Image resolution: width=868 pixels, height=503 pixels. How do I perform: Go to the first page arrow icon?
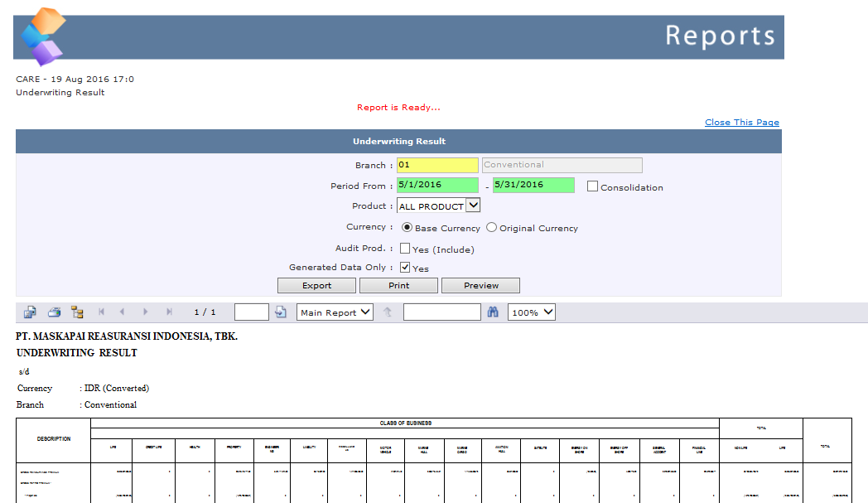(x=102, y=312)
